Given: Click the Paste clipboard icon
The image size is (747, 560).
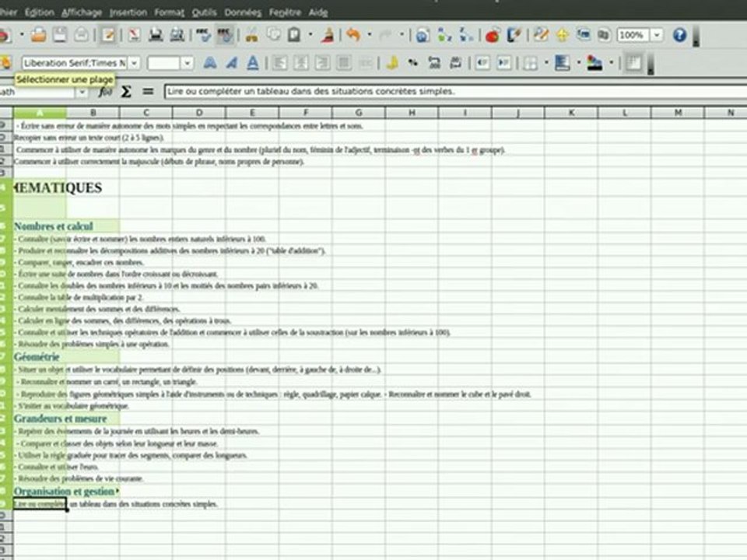Looking at the screenshot, I should tap(294, 35).
